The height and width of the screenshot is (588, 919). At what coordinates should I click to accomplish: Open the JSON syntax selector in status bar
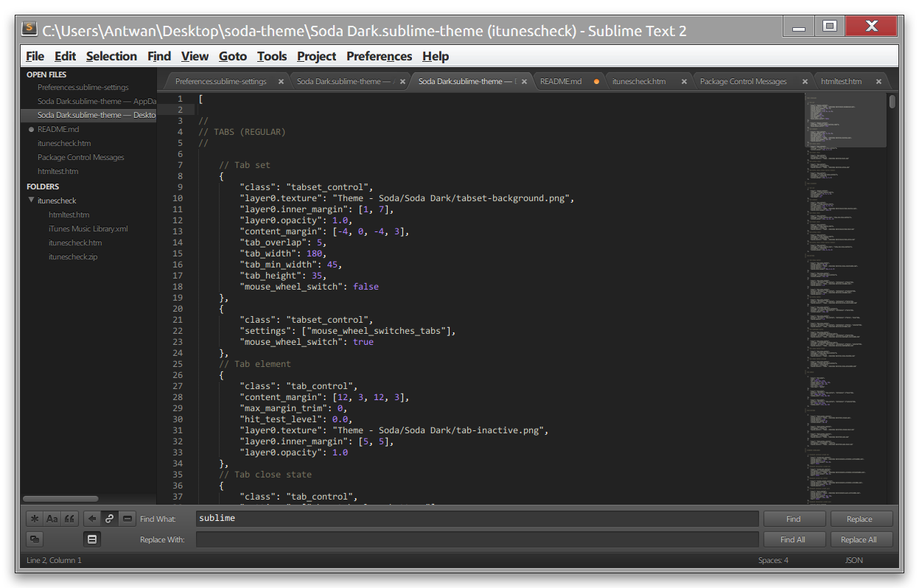(x=854, y=561)
